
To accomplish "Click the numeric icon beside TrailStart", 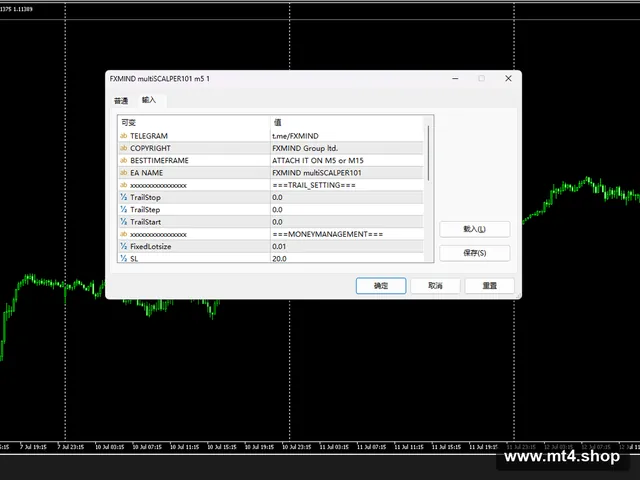I will (124, 222).
